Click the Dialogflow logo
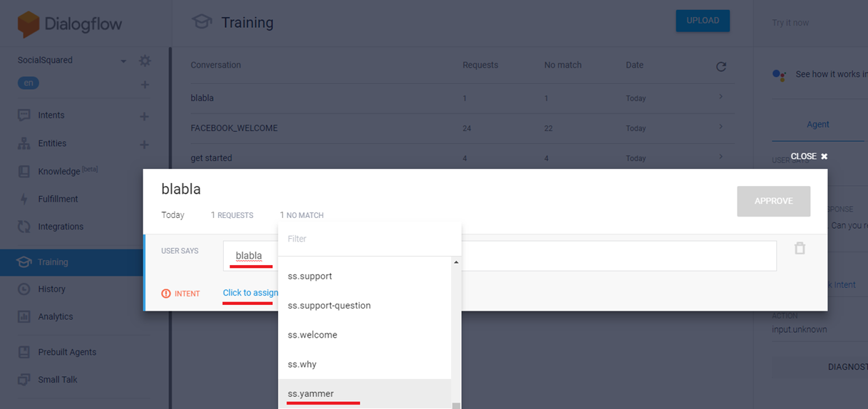This screenshot has height=409, width=868. click(70, 24)
